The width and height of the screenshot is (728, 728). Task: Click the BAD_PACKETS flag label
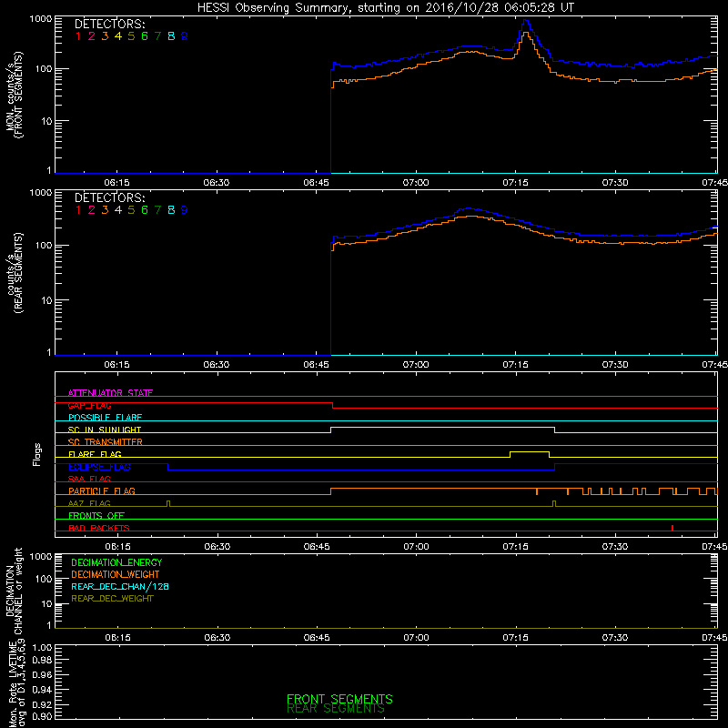(99, 528)
